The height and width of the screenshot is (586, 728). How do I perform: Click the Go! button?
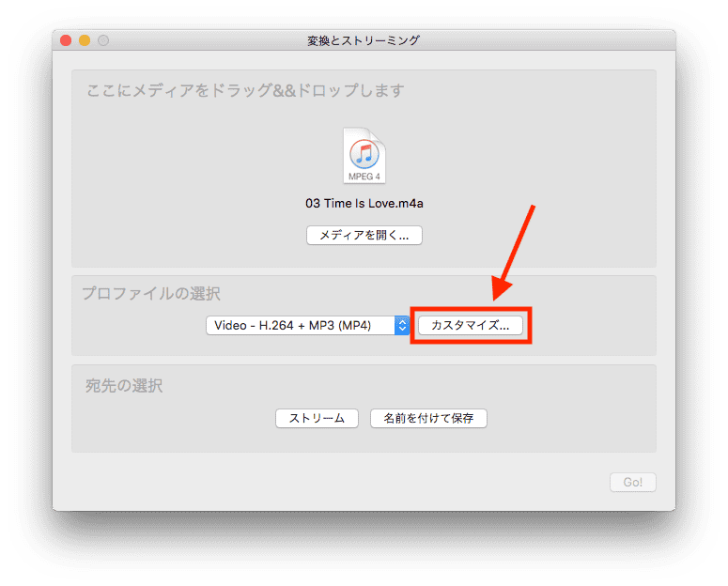pyautogui.click(x=633, y=482)
